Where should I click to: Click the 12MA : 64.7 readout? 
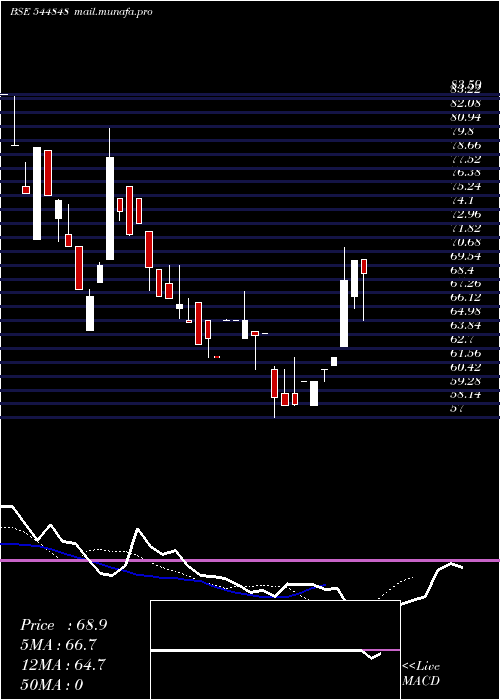click(x=63, y=665)
